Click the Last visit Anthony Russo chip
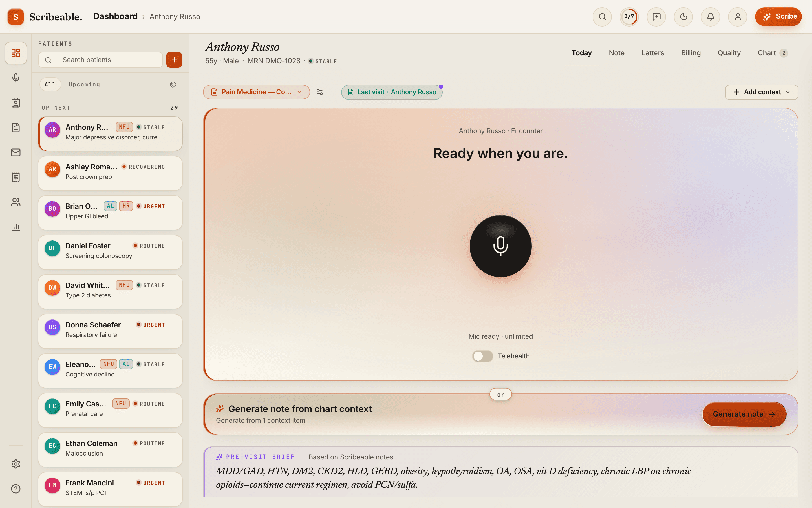Image resolution: width=812 pixels, height=508 pixels. point(392,92)
